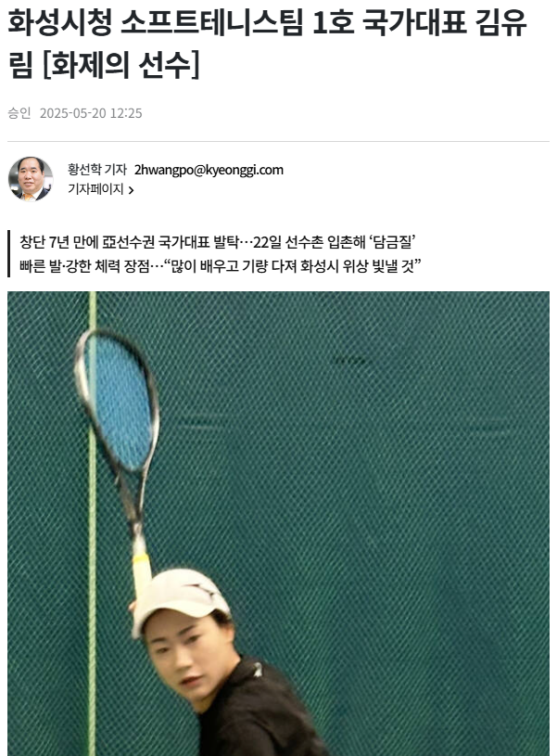This screenshot has height=756, width=557.
Task: Click the email 2hwangpo@kyeonggi.com
Action: coord(209,170)
